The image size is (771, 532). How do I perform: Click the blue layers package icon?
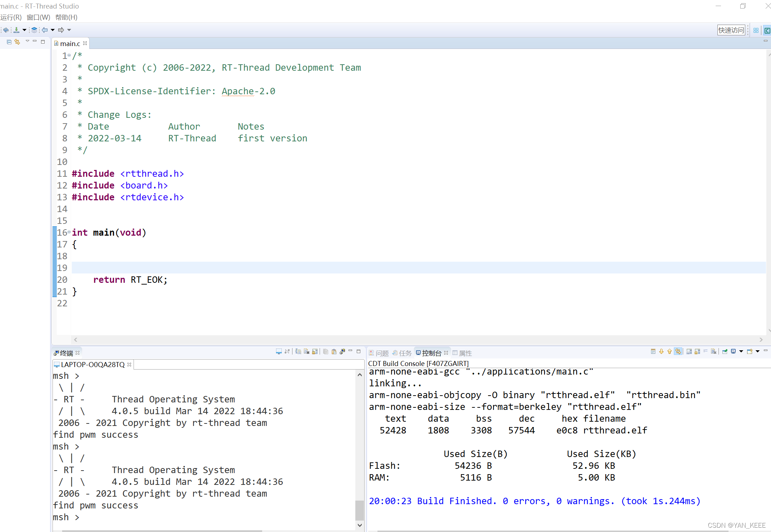pos(34,30)
